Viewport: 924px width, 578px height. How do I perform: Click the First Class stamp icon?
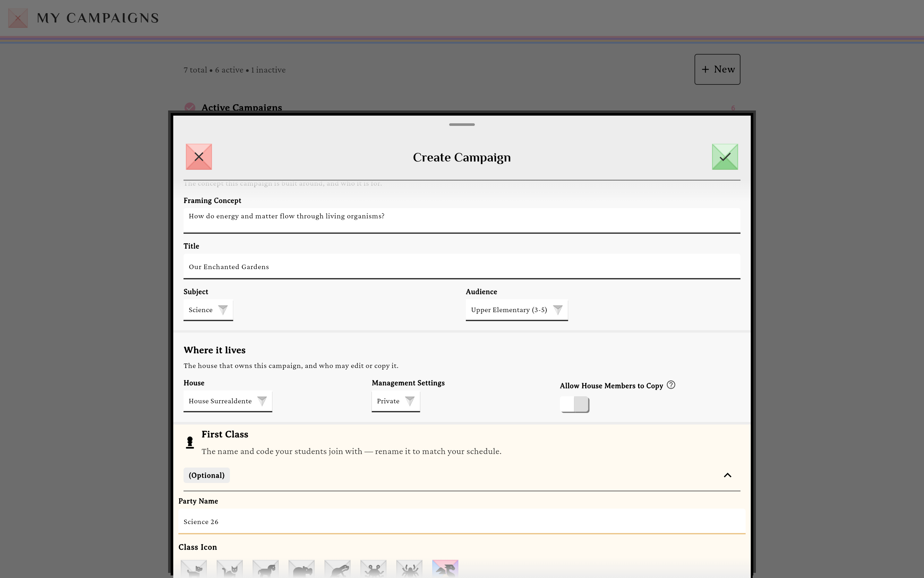click(x=190, y=442)
